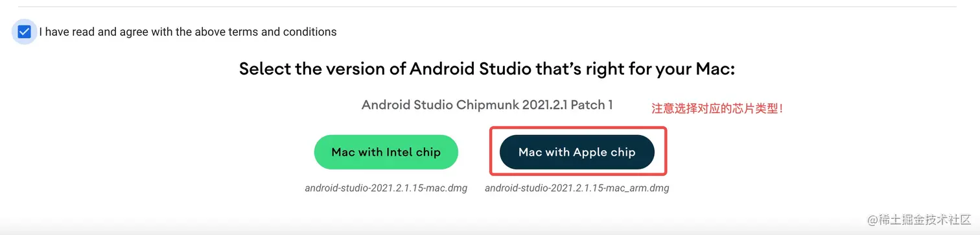
Task: Click the "Select the version of Android Studio" heading
Action: point(487,69)
